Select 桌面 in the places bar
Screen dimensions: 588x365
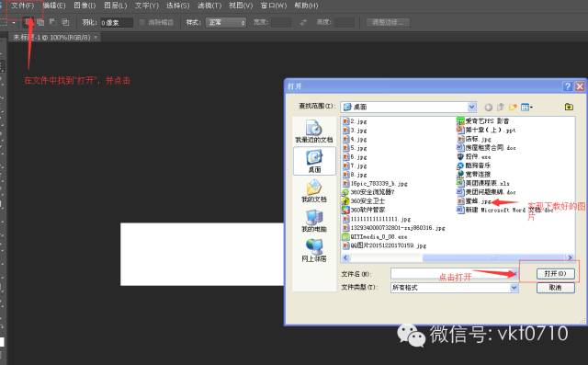coord(314,161)
